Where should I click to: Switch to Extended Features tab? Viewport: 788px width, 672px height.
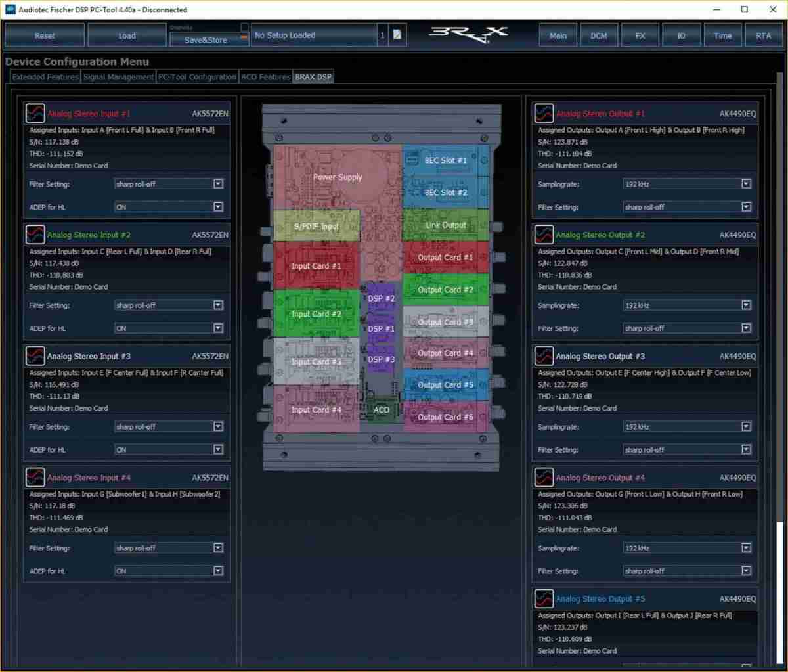[45, 77]
